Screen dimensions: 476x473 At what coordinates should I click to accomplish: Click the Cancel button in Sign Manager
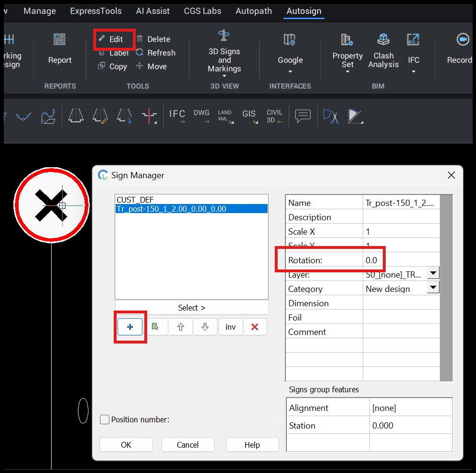(187, 445)
